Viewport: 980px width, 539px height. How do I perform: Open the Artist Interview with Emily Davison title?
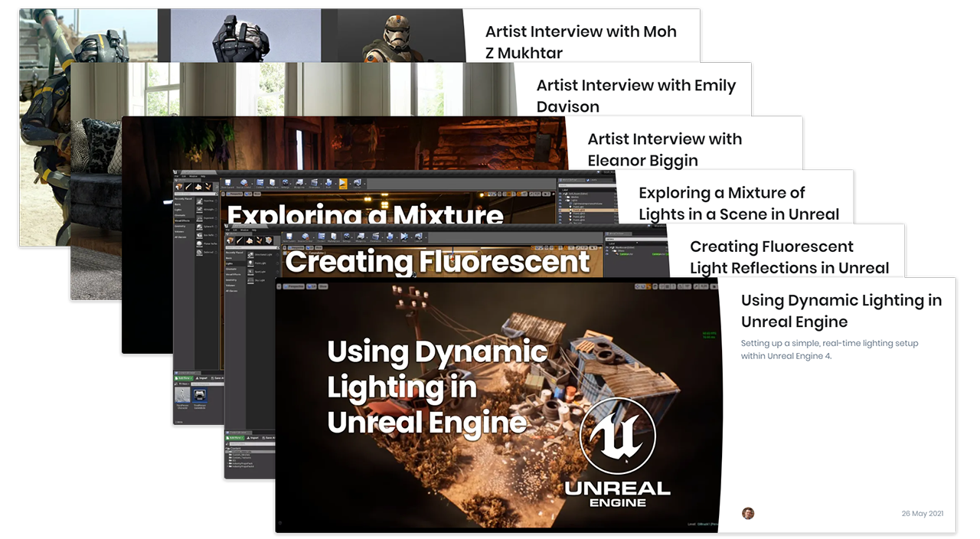635,96
